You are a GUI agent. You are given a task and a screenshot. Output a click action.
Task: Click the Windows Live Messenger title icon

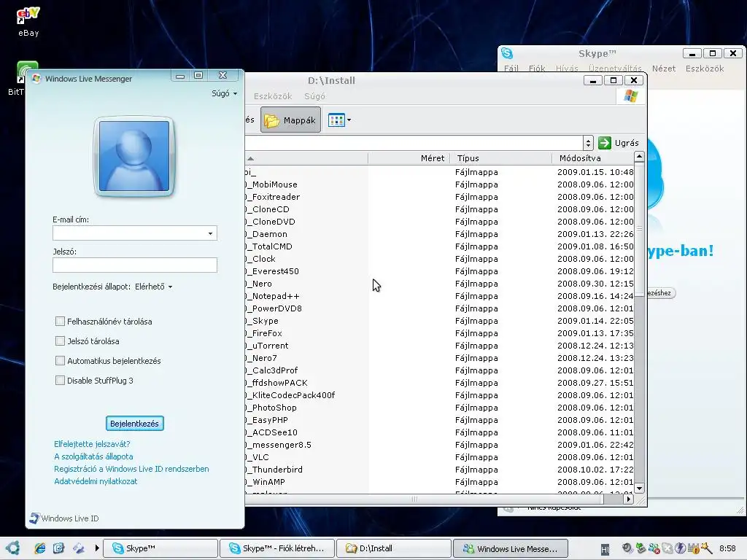[36, 78]
